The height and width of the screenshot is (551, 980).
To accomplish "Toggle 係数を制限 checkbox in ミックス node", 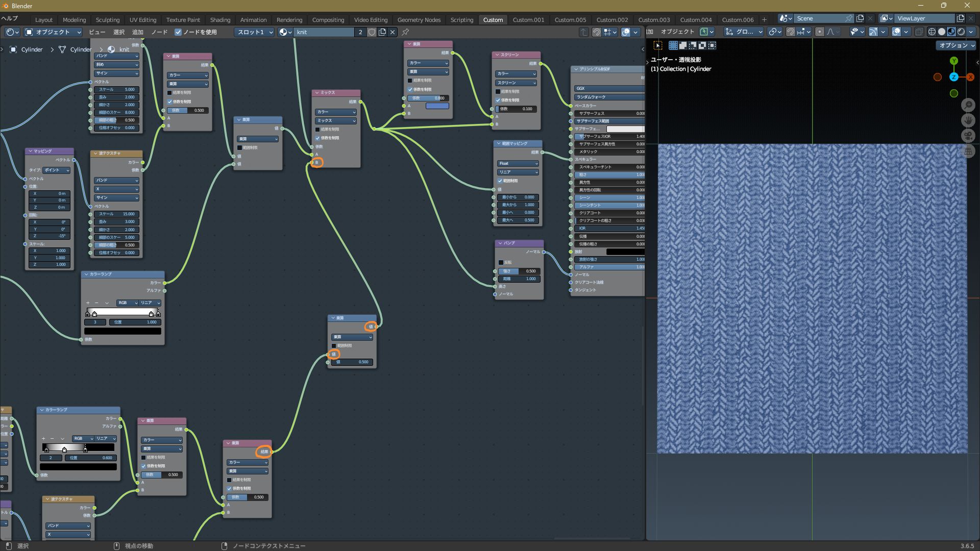I will pyautogui.click(x=317, y=138).
